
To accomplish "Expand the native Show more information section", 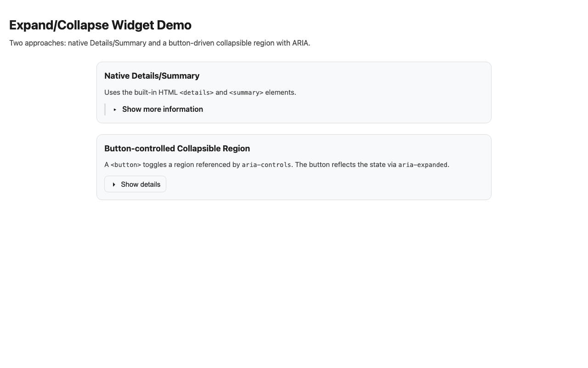I will click(162, 109).
